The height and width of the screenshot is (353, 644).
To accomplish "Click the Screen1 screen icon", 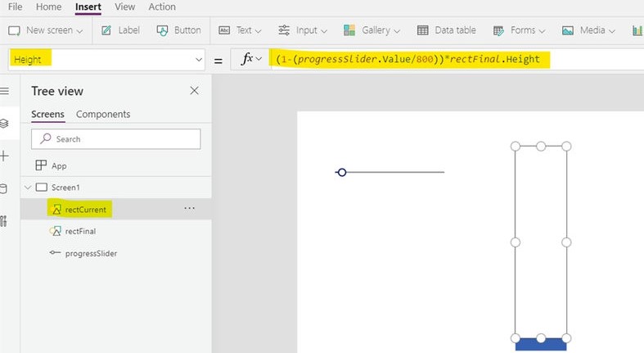I will 42,188.
